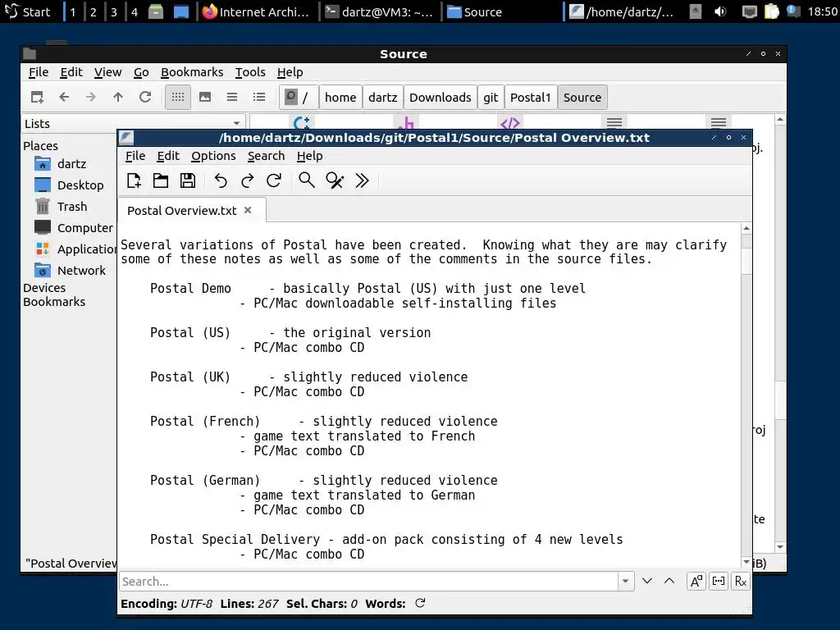Go up to parent folder in file manager
The height and width of the screenshot is (630, 840).
tap(118, 97)
